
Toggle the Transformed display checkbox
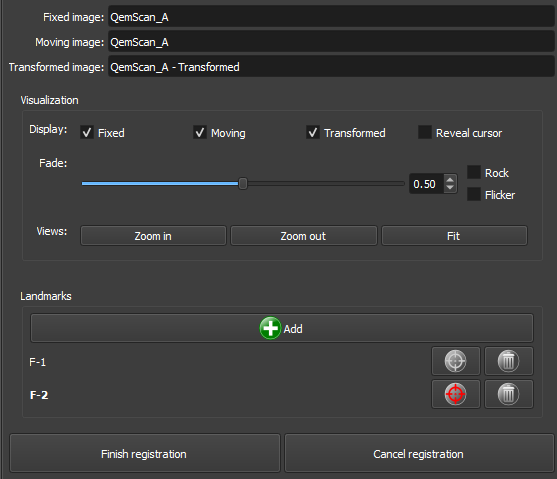313,133
